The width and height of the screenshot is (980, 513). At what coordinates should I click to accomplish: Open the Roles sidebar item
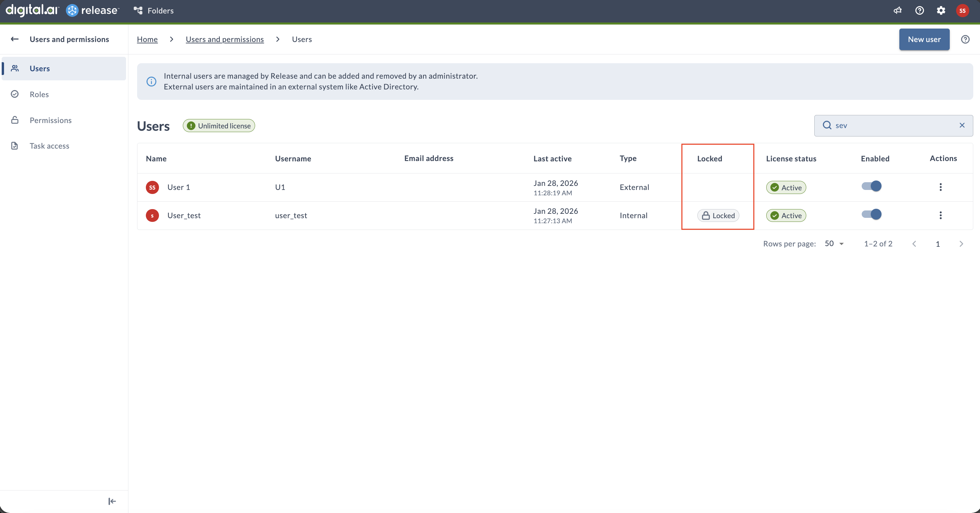pyautogui.click(x=39, y=94)
